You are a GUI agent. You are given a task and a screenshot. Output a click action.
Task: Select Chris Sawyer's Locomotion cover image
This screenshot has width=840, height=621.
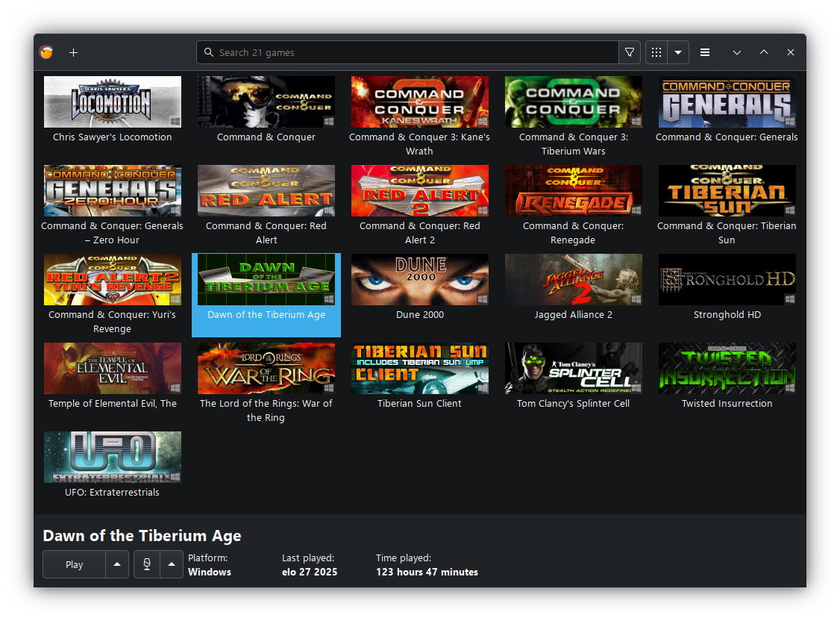coord(113,102)
